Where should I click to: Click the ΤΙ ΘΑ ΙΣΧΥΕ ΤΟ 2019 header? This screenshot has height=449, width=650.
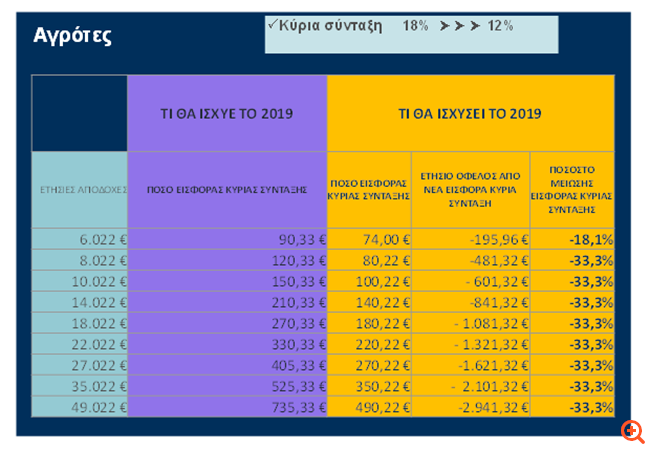[227, 114]
